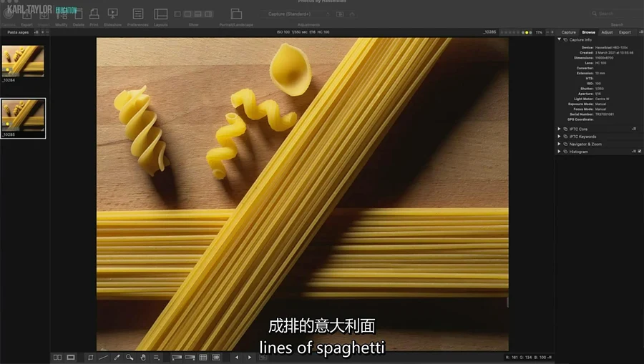Select the _10284 thumbnail
The image size is (644, 364).
point(23,62)
